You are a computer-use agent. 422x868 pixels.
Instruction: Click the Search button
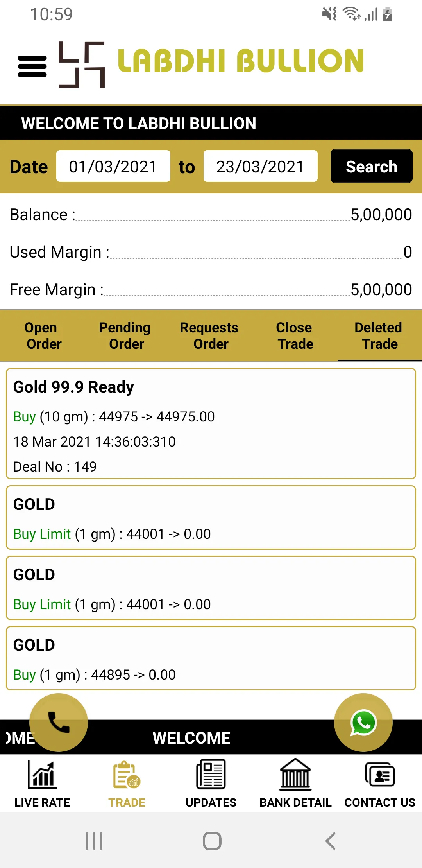coord(372,166)
